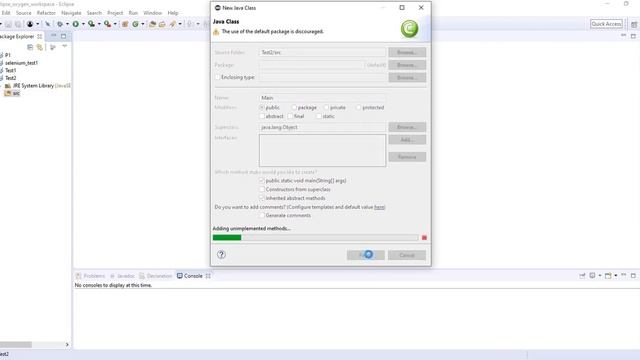Click the Save icon in Eclipse toolbar
Viewport: 640px width, 360px height.
click(8, 24)
